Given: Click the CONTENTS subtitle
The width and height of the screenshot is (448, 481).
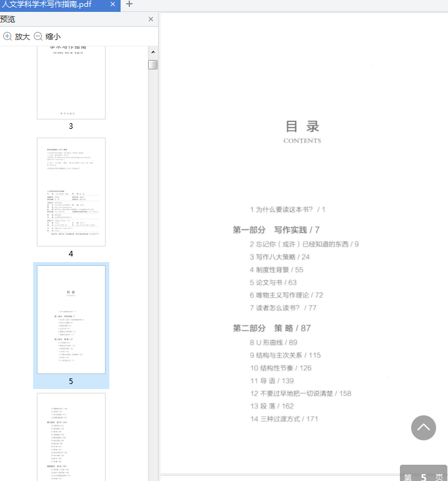Looking at the screenshot, I should click(x=302, y=141).
